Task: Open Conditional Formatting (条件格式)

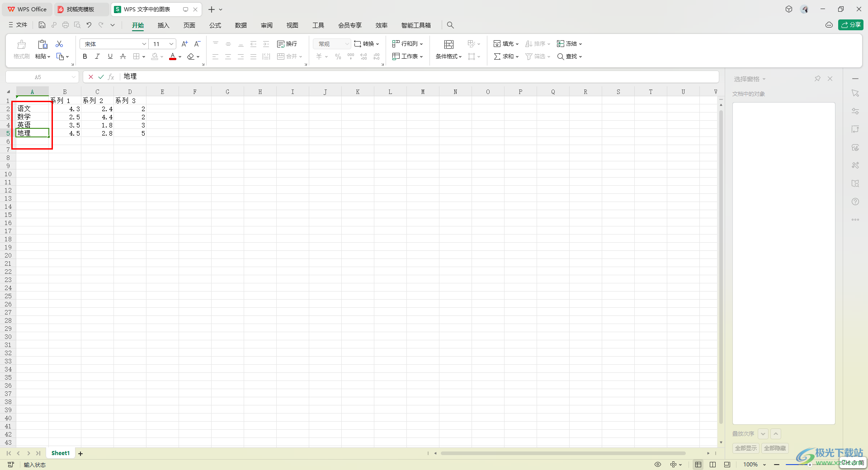Action: pos(448,50)
